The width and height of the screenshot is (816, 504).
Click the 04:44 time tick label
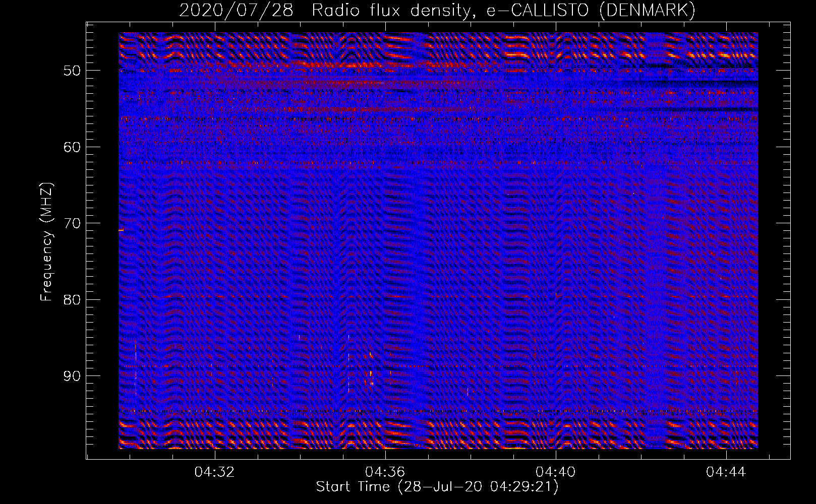coord(726,472)
